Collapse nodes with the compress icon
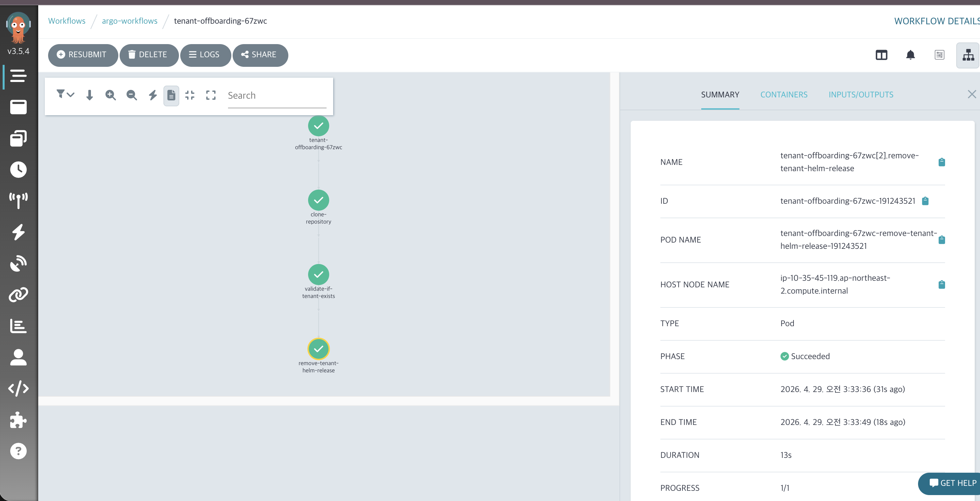Image resolution: width=980 pixels, height=501 pixels. 189,95
